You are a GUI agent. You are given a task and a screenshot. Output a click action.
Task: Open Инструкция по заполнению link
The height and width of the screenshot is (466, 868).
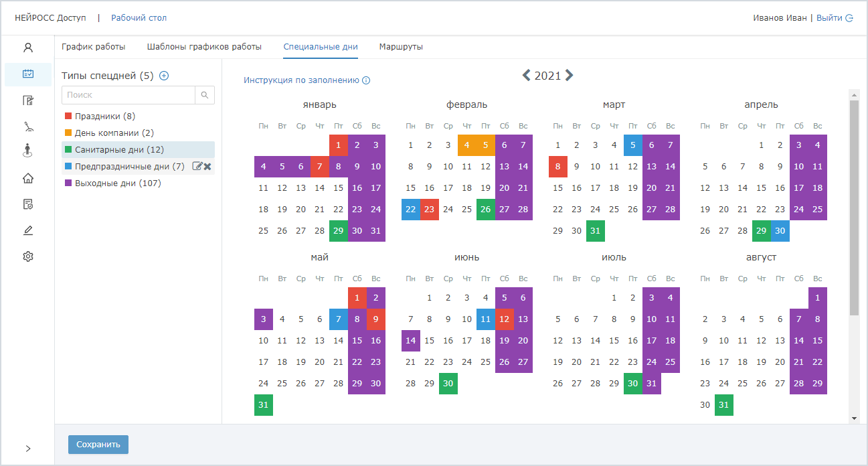pyautogui.click(x=301, y=80)
